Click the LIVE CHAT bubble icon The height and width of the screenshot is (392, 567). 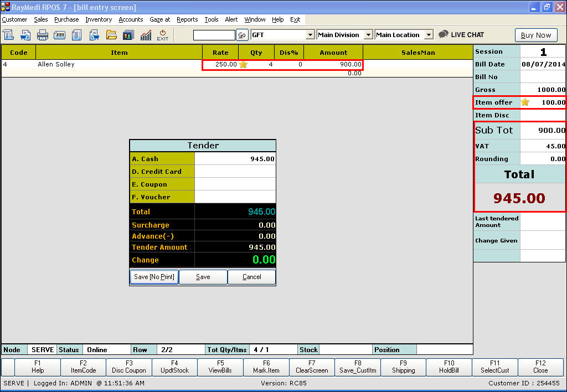click(x=444, y=34)
